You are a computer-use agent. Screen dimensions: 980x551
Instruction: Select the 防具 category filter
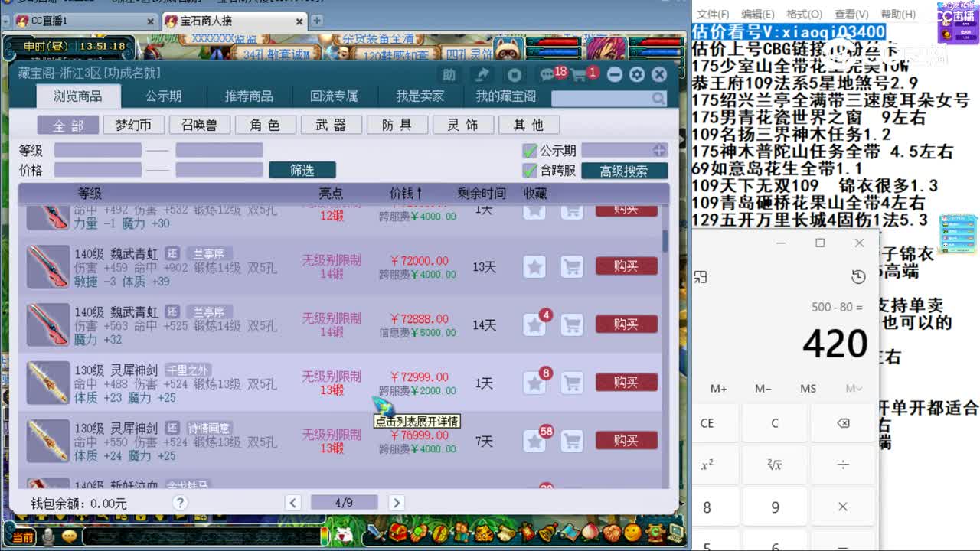[397, 125]
